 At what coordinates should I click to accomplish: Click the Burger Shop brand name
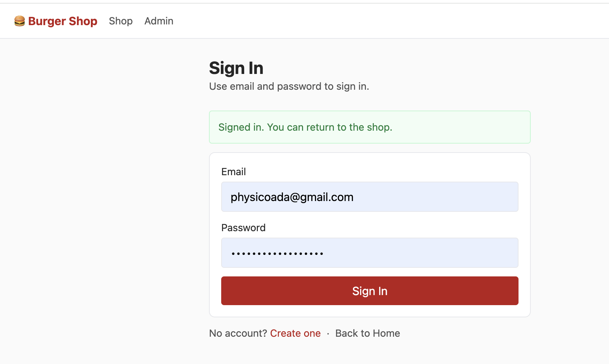click(62, 21)
